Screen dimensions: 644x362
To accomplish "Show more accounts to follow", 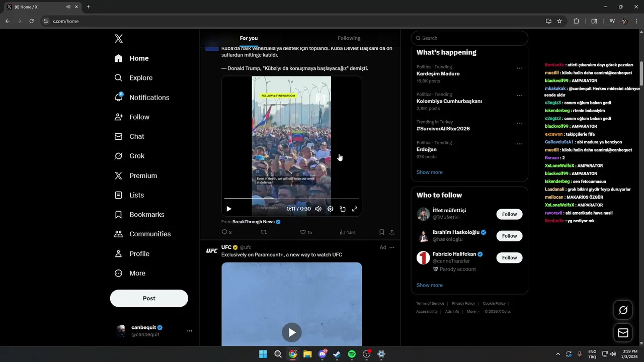I will click(x=430, y=285).
